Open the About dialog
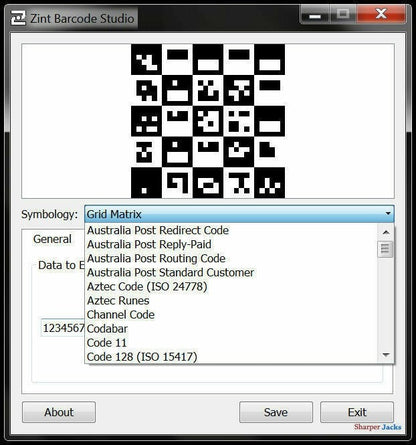The image size is (416, 445). tap(59, 412)
